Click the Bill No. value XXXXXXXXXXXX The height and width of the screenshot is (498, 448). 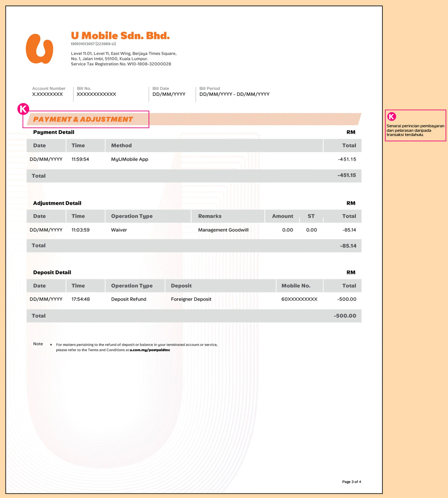point(96,94)
